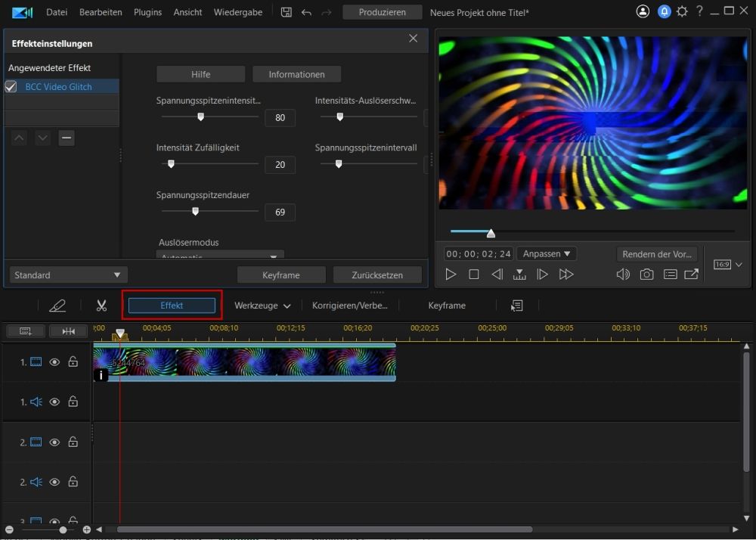
Task: Open the settings gear
Action: (x=682, y=11)
